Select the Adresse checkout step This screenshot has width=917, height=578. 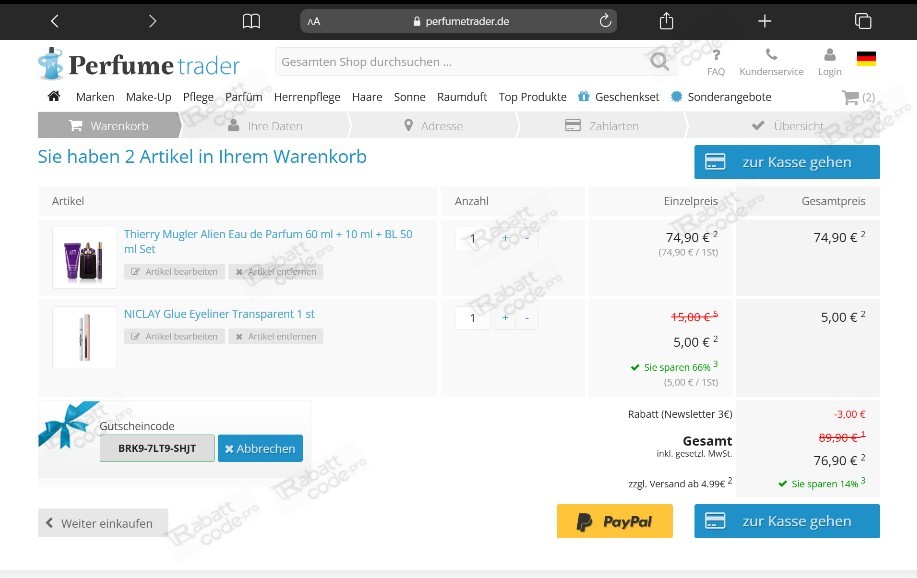point(433,125)
